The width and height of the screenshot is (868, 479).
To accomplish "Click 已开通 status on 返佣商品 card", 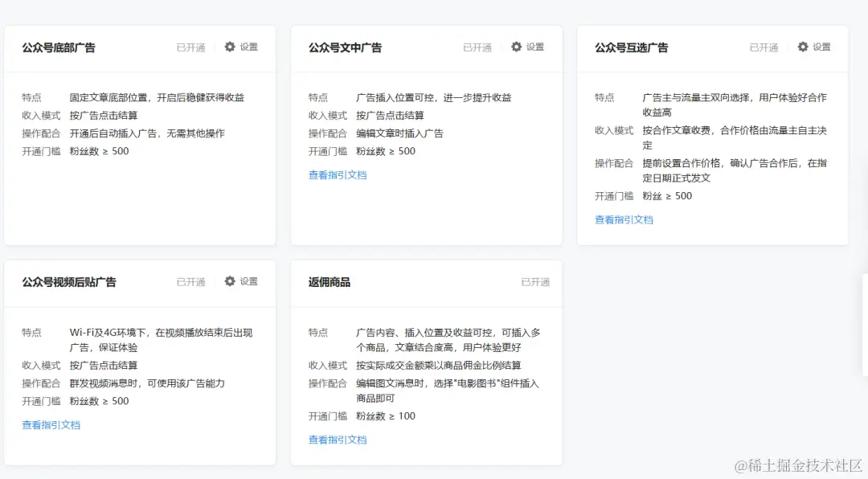I will tap(535, 282).
